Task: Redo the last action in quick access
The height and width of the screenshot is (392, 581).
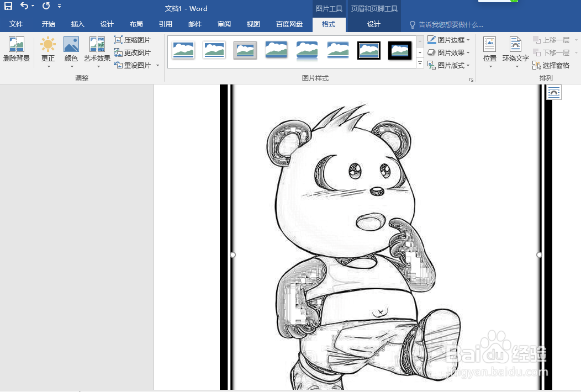Action: 46,6
